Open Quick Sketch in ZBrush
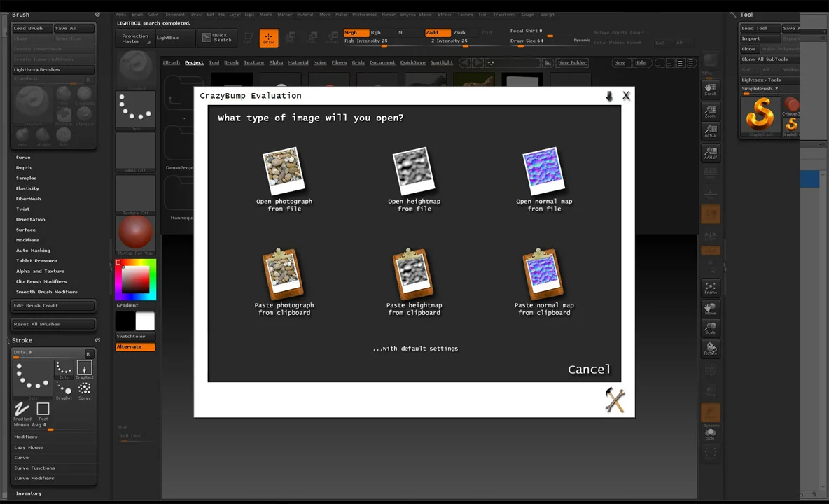 click(x=217, y=38)
